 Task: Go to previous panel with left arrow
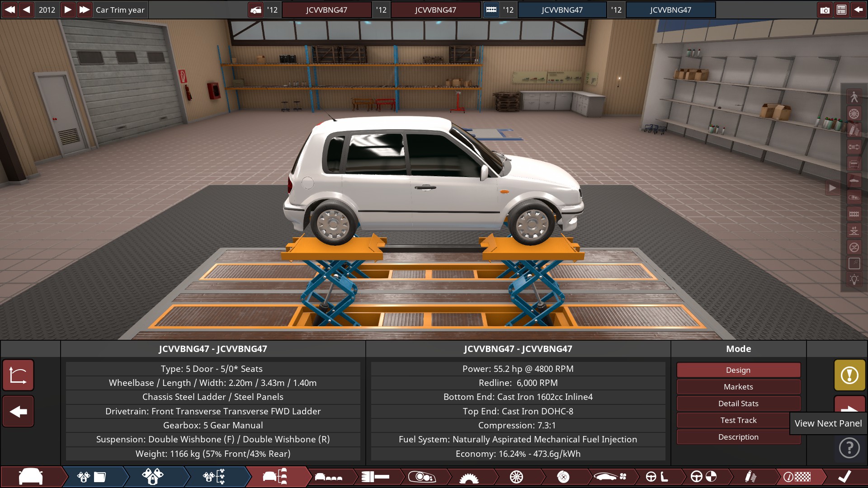tap(18, 411)
